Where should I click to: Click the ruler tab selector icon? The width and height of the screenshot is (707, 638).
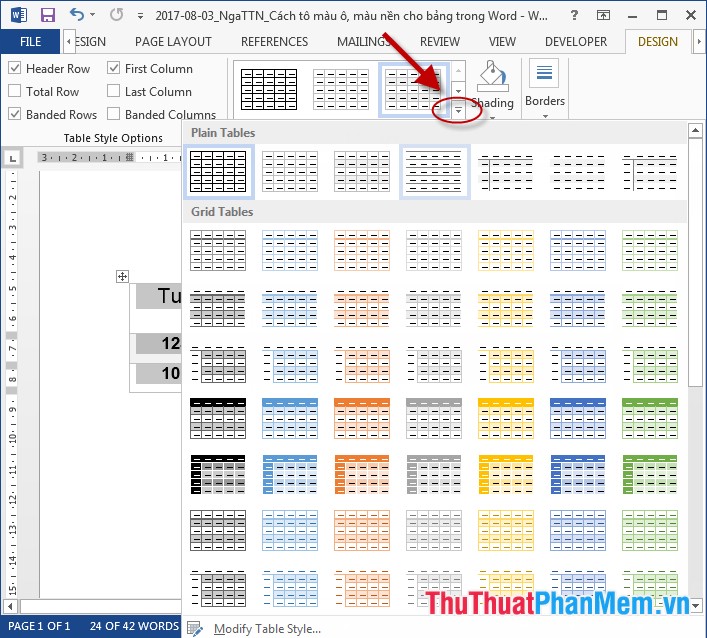[13, 158]
